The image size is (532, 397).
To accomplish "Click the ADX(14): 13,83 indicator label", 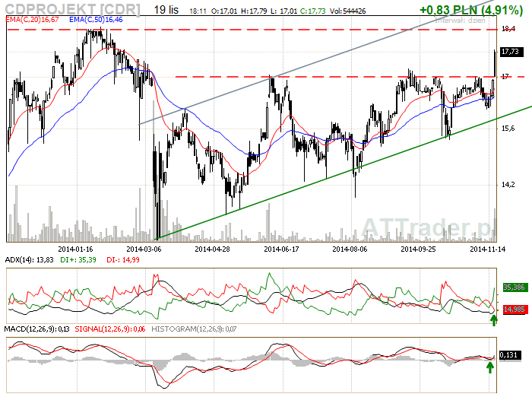I will pos(30,260).
